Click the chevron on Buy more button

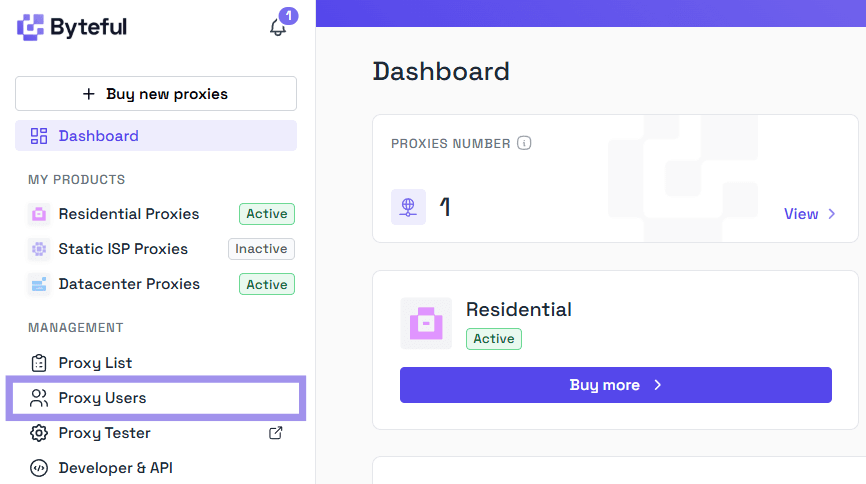tap(657, 385)
